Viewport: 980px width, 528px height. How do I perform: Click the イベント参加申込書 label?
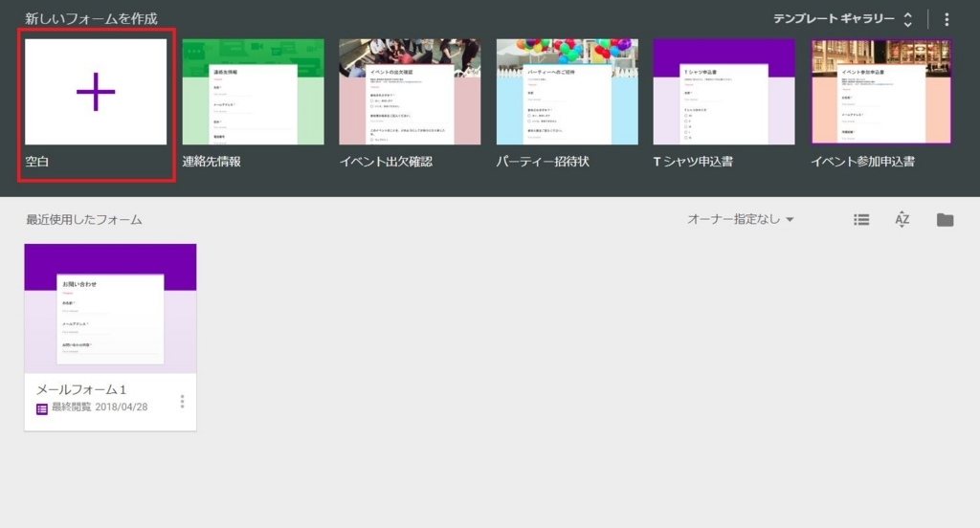(862, 162)
